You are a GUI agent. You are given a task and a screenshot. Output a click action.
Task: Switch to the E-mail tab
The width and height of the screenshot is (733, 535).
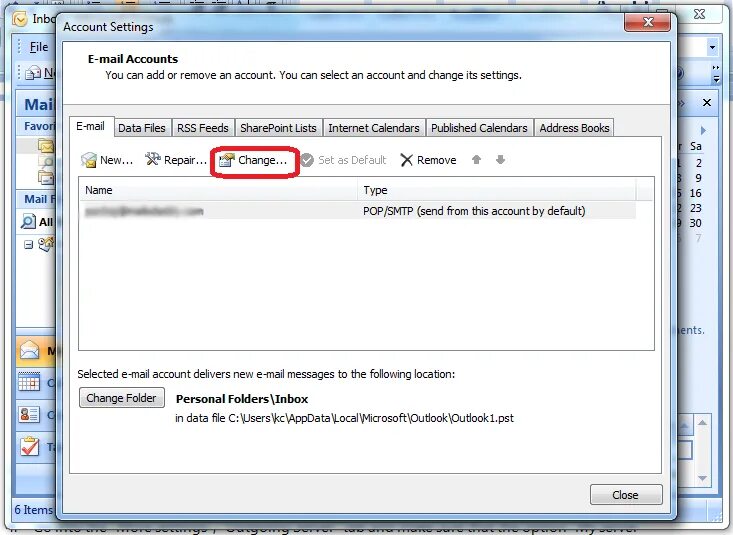click(x=91, y=127)
